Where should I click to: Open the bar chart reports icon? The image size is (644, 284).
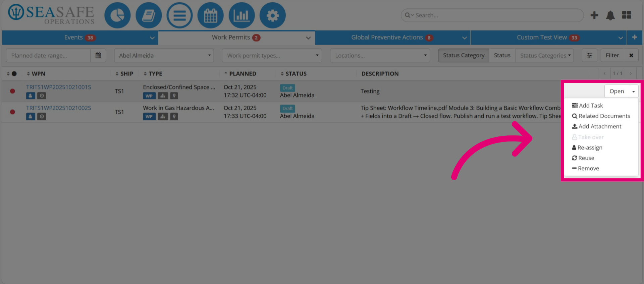click(x=241, y=15)
